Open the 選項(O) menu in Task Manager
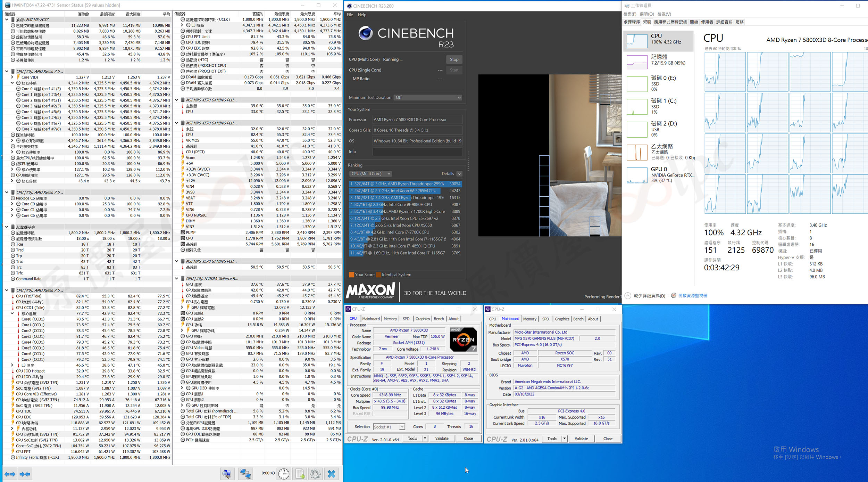 coord(646,14)
